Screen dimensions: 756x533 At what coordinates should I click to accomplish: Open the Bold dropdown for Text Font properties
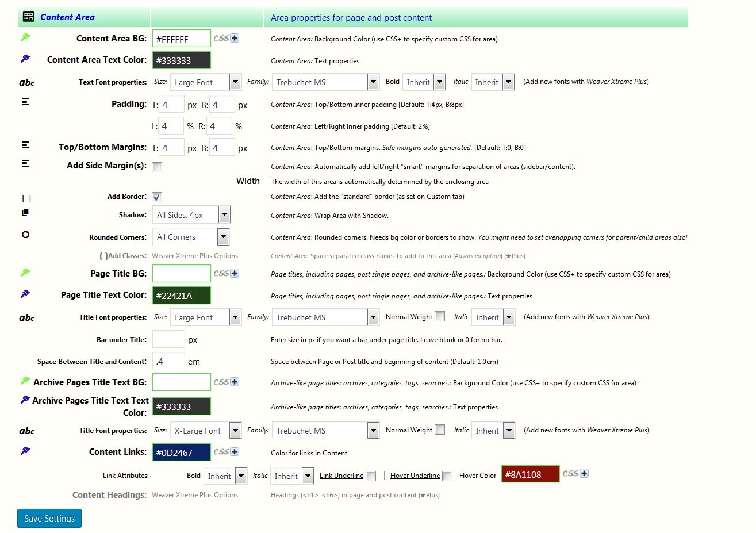tap(424, 82)
